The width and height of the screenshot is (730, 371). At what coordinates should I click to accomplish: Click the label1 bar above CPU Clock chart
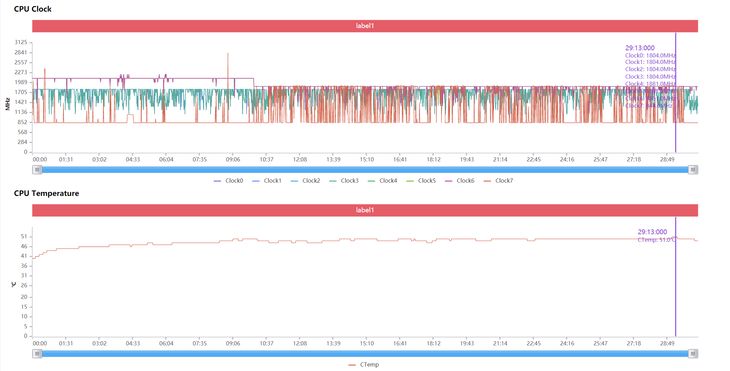365,26
